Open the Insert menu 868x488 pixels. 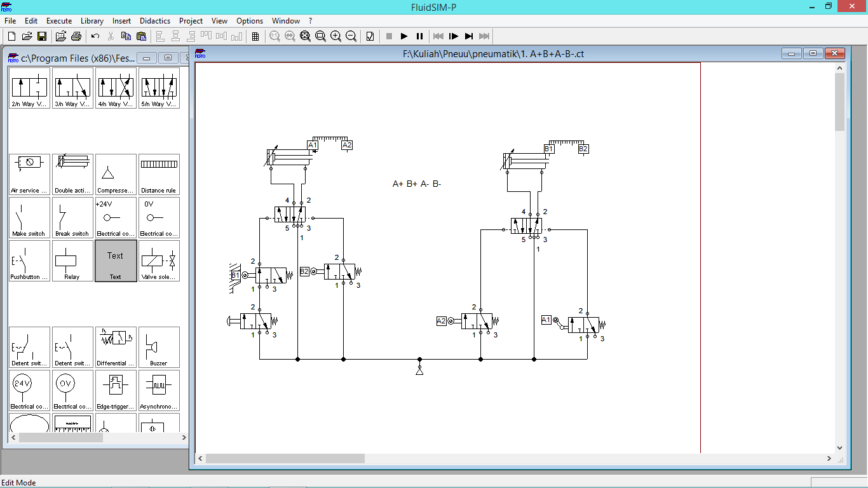(x=121, y=20)
